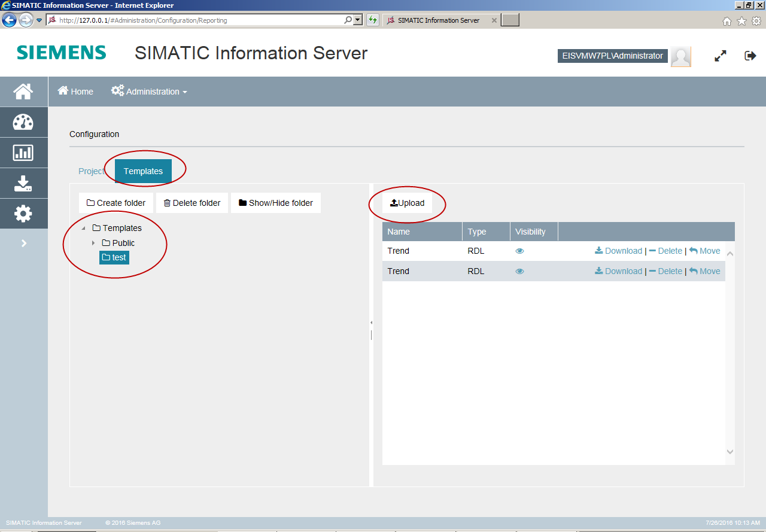This screenshot has height=532, width=766.
Task: Click Download link for first Trend row
Action: pos(618,251)
